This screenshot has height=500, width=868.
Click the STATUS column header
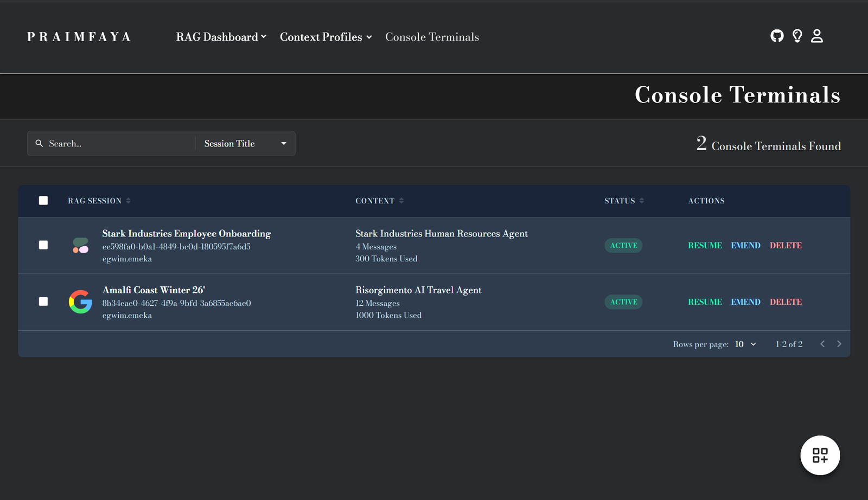point(620,201)
